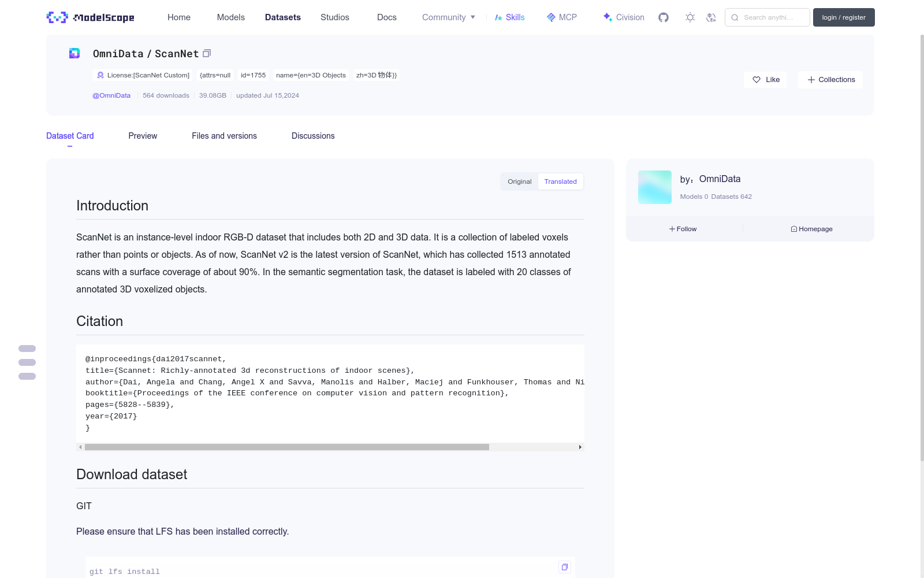The height and width of the screenshot is (578, 924).
Task: Click the MCP diamond icon
Action: click(551, 17)
